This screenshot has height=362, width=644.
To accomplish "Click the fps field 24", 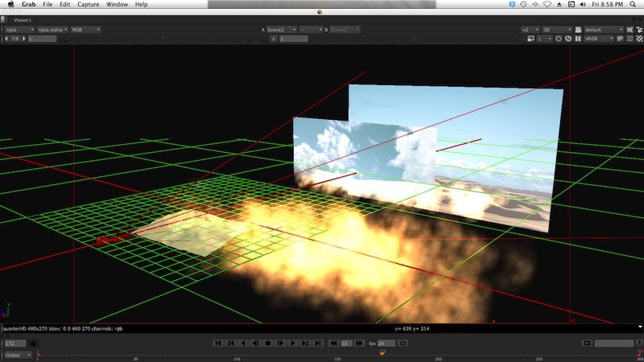I will click(x=386, y=343).
